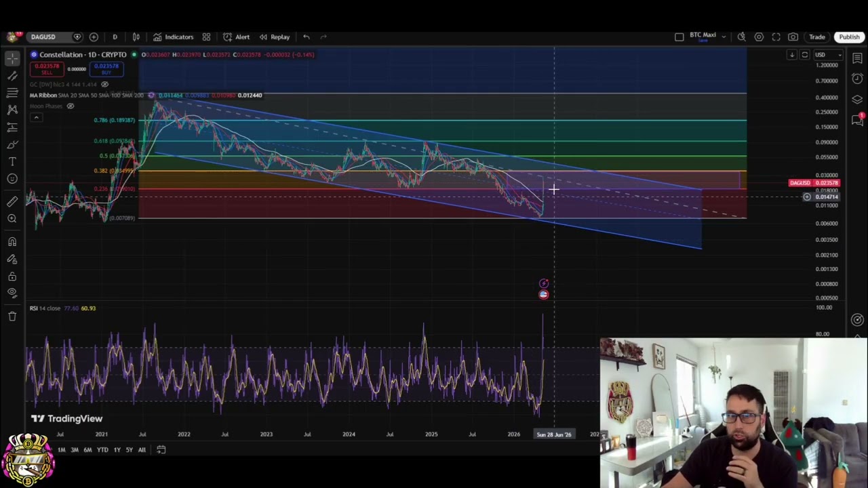Select the trend line drawing tool
This screenshot has width=868, height=488.
point(12,76)
